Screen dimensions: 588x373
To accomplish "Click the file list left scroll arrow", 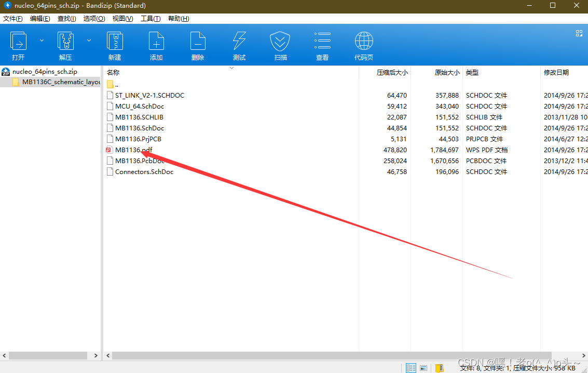I will pyautogui.click(x=108, y=355).
